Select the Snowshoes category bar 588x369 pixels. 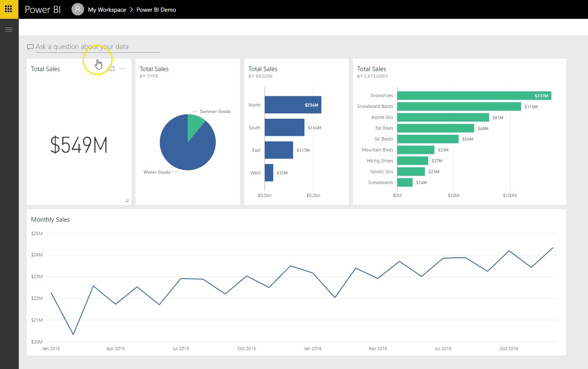474,96
